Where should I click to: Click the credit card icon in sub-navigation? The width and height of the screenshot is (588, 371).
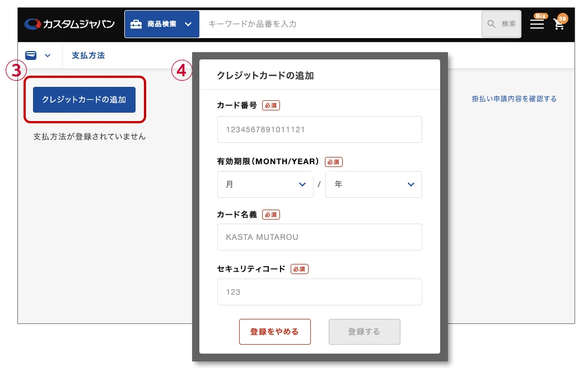31,55
